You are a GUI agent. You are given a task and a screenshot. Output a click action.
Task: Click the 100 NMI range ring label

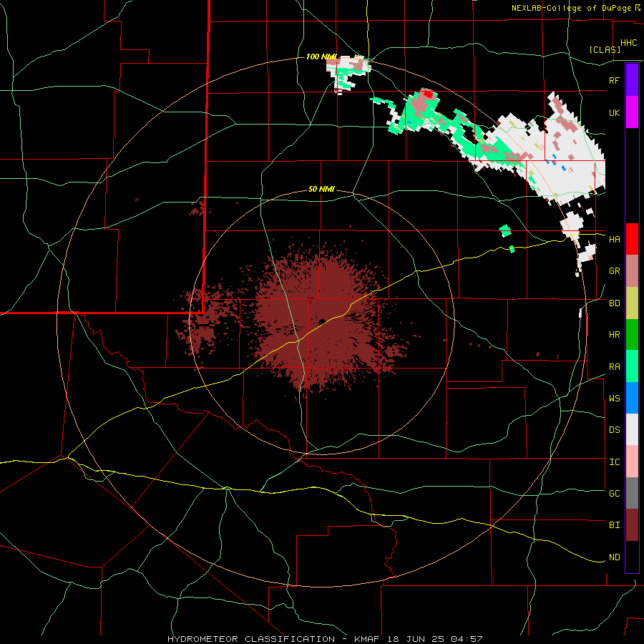coord(321,57)
